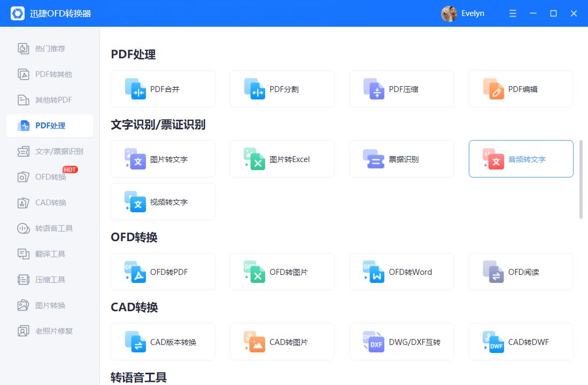
Task: Open the hamburger menu in title bar
Action: click(x=512, y=13)
